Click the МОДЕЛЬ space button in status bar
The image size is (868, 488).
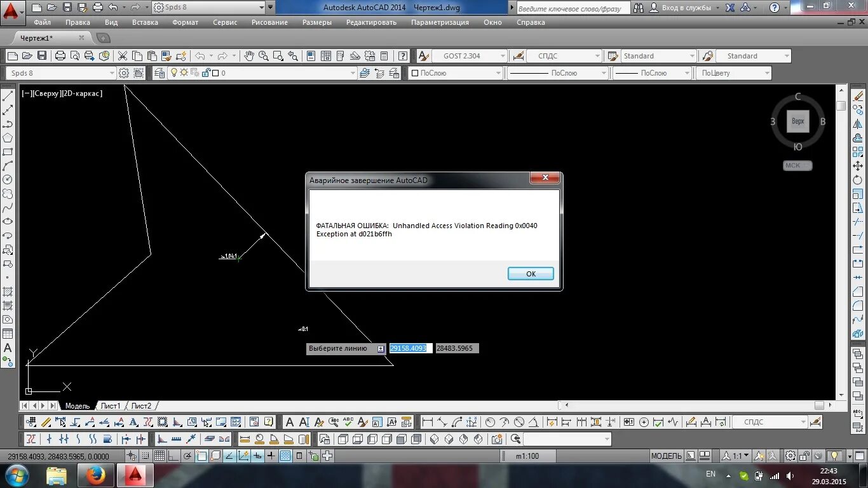click(x=666, y=456)
